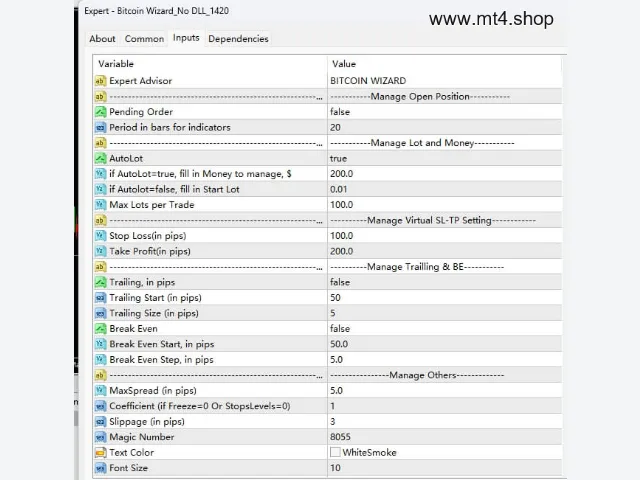Click the Break Even bool icon
Image resolution: width=640 pixels, height=480 pixels.
(x=100, y=329)
